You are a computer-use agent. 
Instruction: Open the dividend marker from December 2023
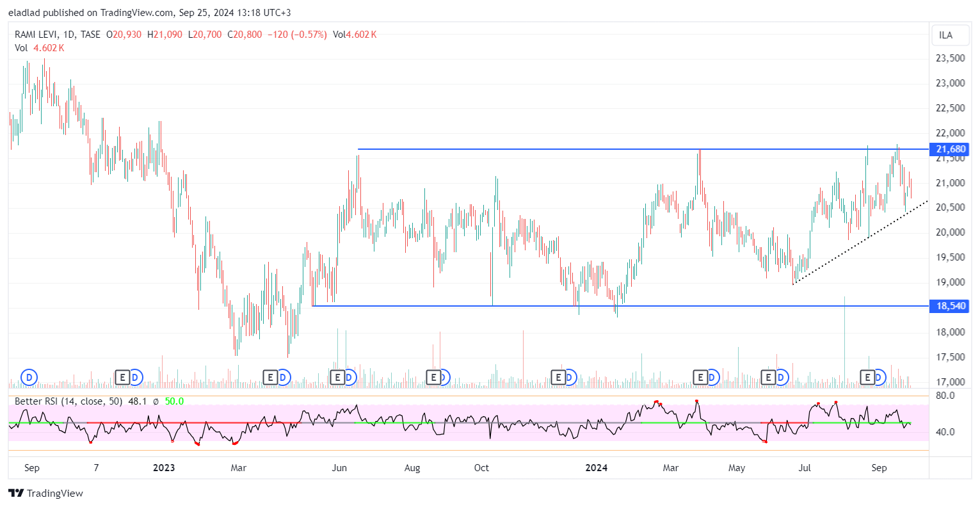(570, 378)
